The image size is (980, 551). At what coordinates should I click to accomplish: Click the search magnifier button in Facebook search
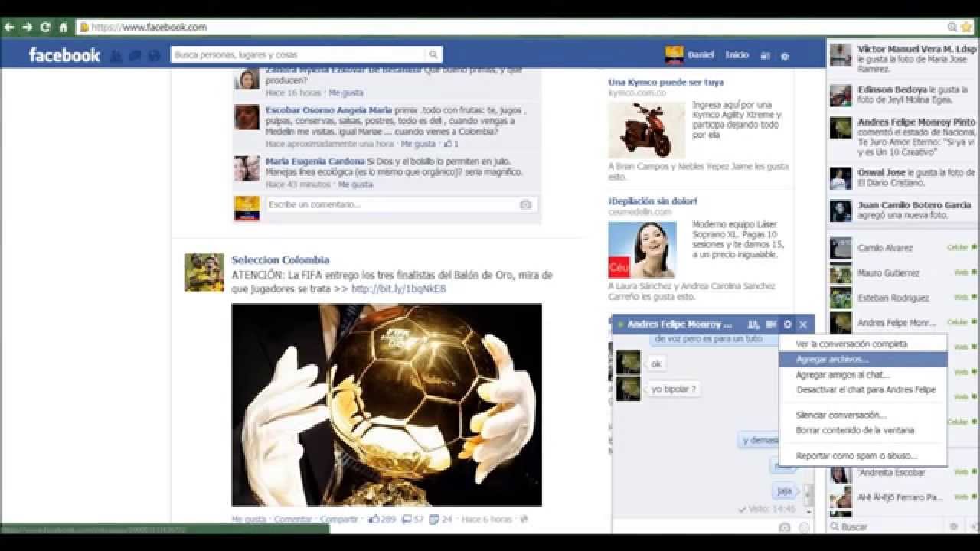433,55
